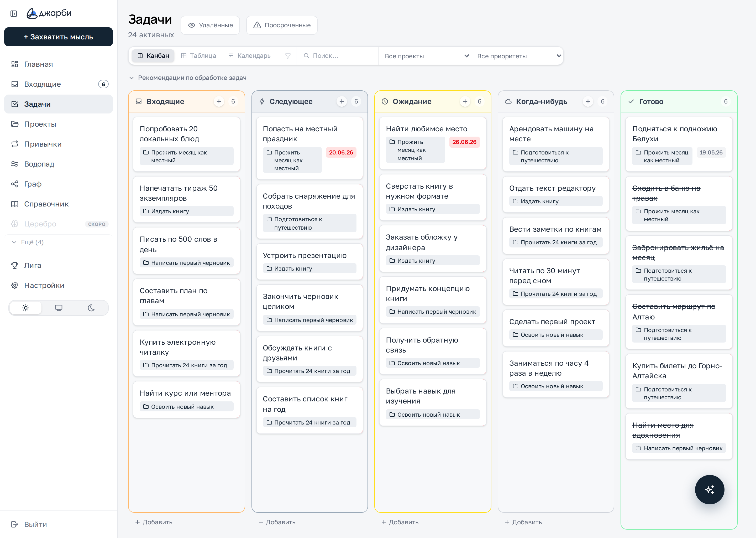The width and height of the screenshot is (756, 538).
Task: Click date 20.06.26 on Попасть на местный праздник
Action: coord(341,152)
